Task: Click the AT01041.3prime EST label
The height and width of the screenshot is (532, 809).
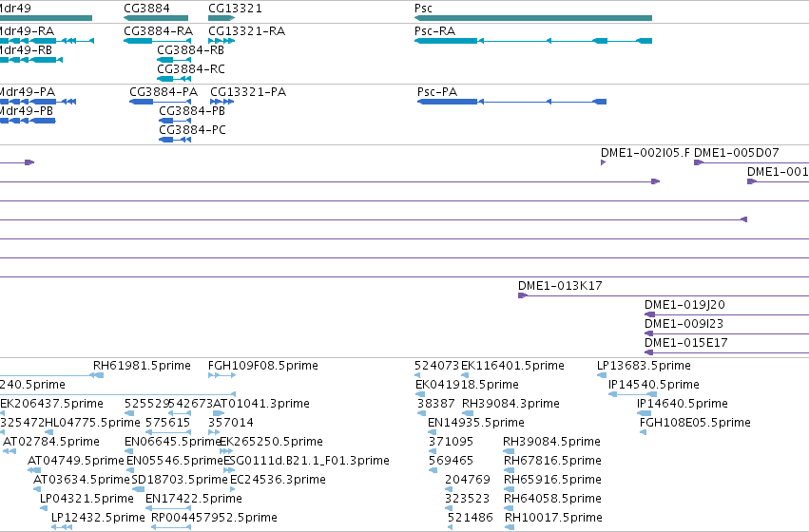Action: (261, 404)
